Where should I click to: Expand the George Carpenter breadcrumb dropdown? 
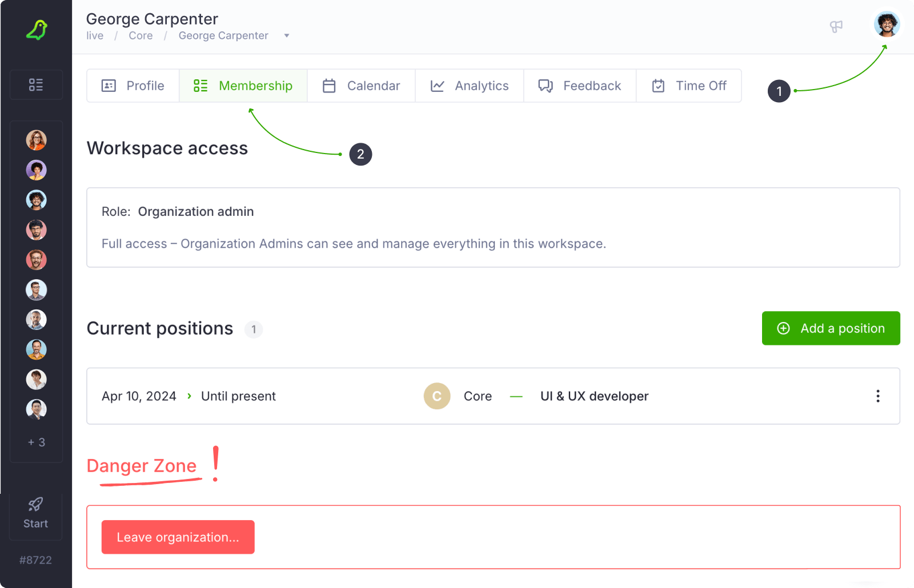tap(287, 35)
